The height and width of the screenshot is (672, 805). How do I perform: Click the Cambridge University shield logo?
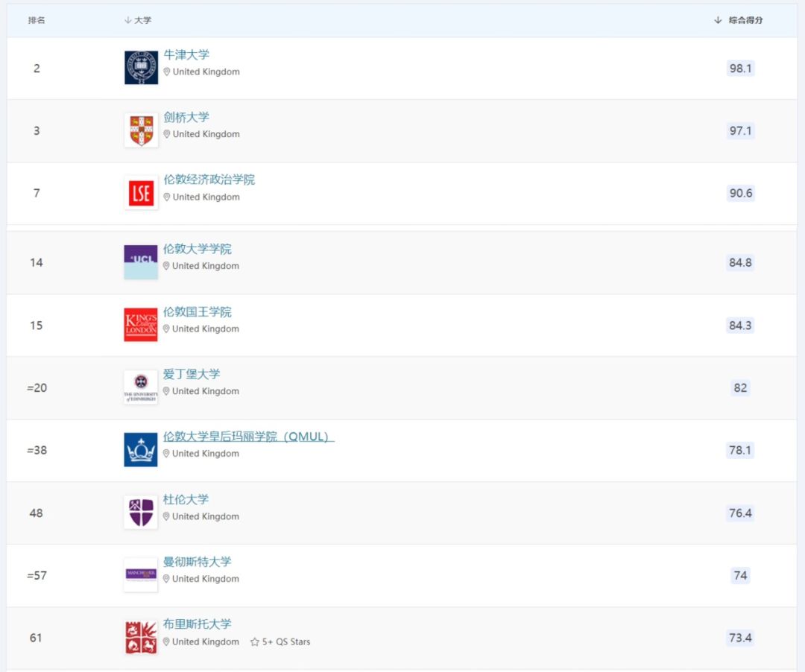(141, 130)
